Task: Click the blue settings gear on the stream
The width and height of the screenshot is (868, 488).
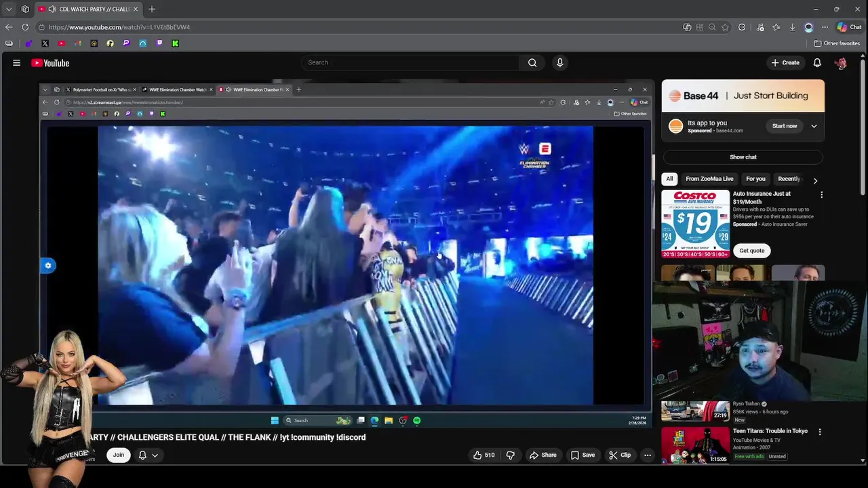Action: (47, 266)
